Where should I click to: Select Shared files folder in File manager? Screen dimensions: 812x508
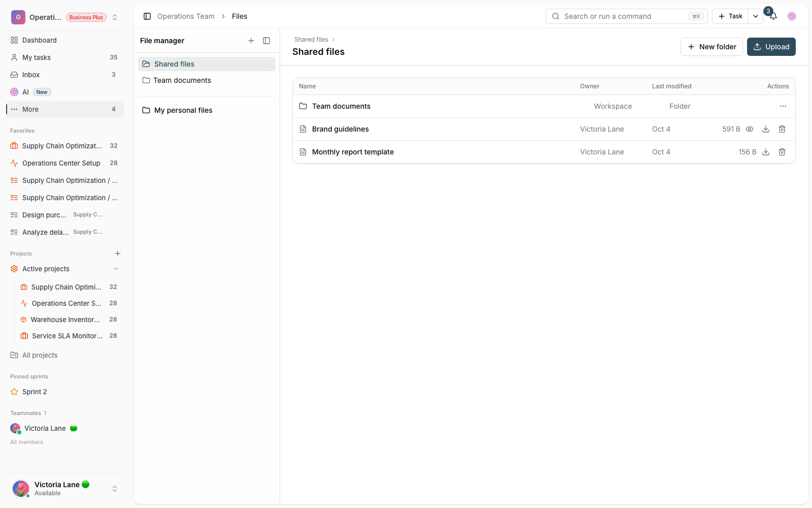tap(207, 64)
